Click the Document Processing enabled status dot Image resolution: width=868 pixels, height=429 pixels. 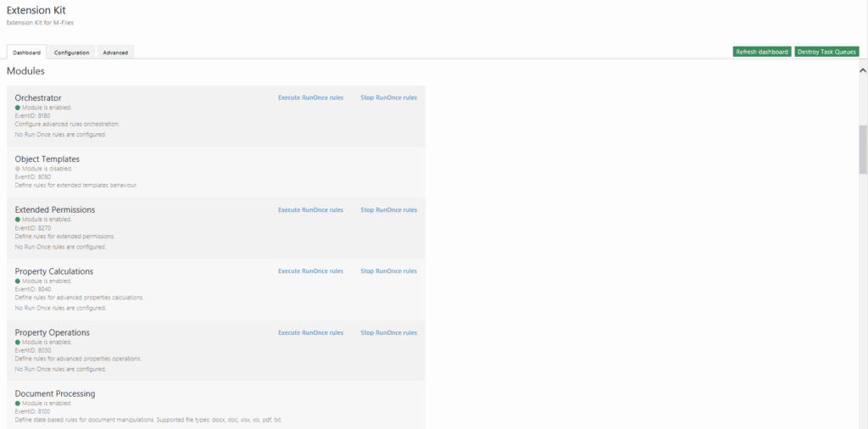[18, 404]
